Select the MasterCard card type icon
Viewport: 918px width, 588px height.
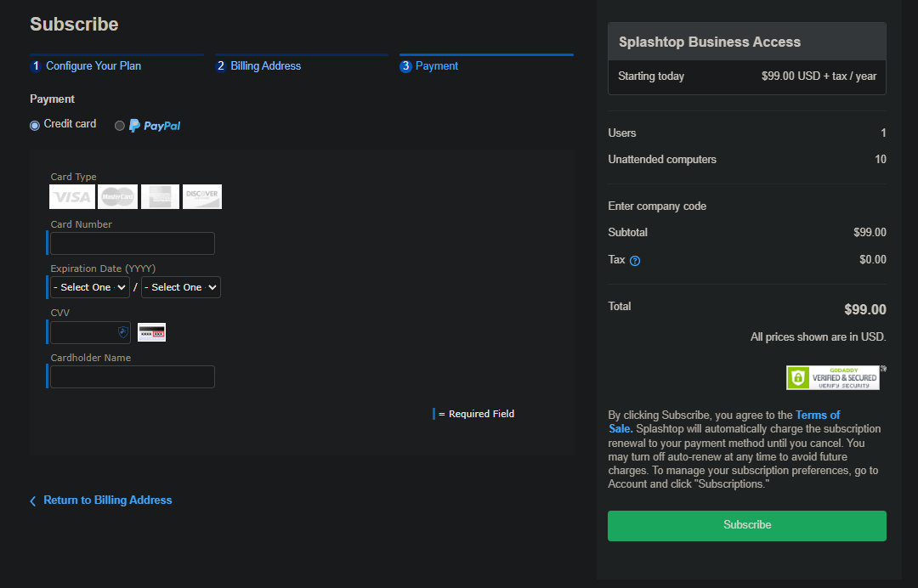click(117, 196)
